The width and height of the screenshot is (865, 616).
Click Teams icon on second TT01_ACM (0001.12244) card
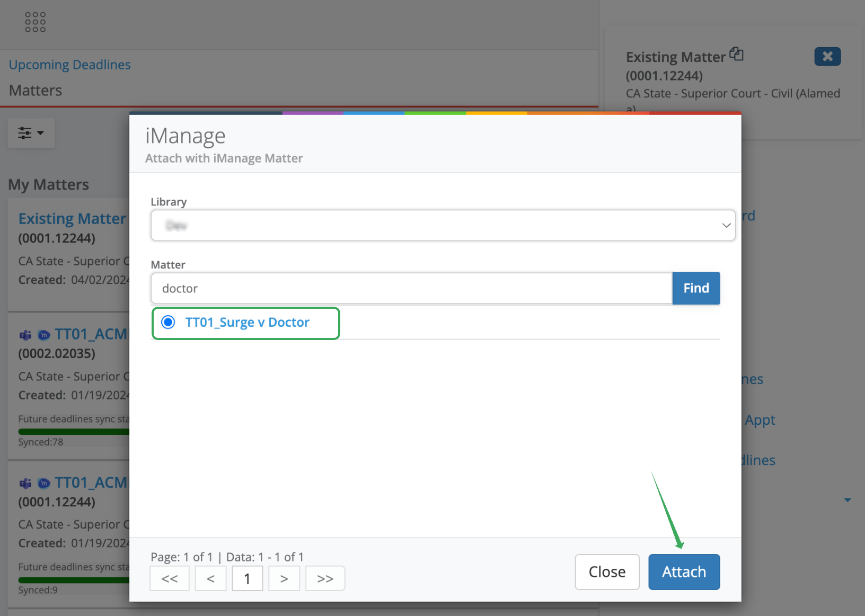click(25, 483)
